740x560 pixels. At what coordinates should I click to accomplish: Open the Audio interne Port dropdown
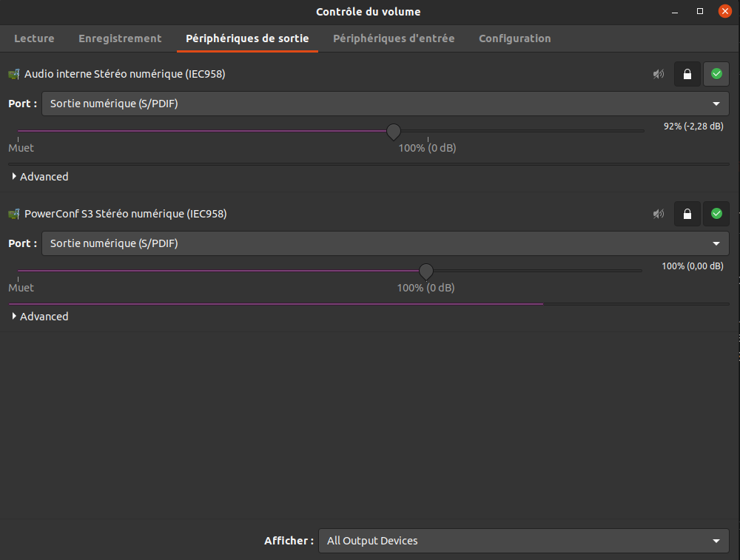click(x=385, y=104)
